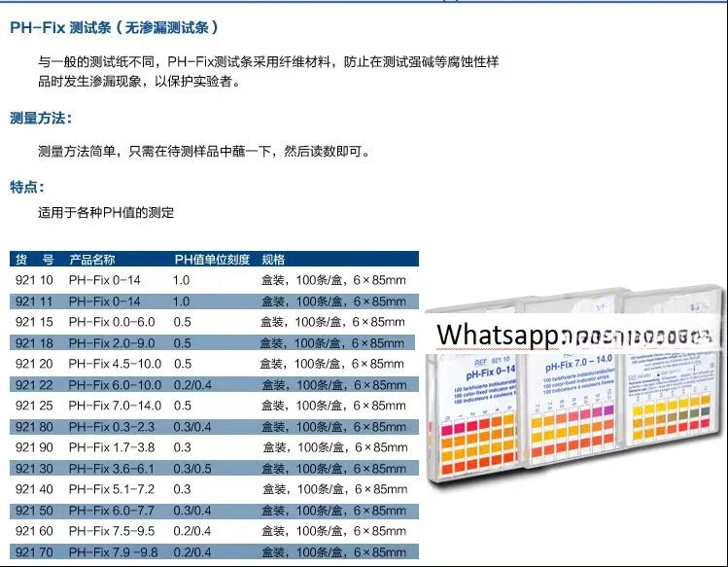Click the '规格' column header

pos(273,260)
